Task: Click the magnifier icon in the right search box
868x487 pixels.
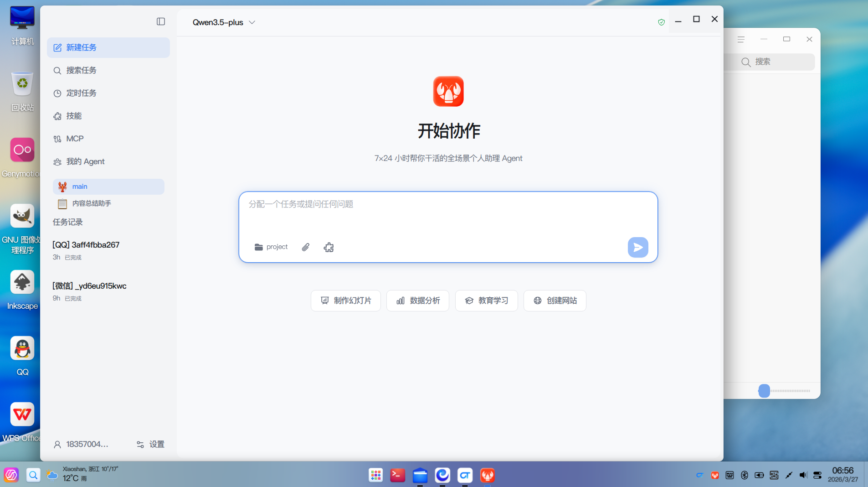Action: click(746, 62)
